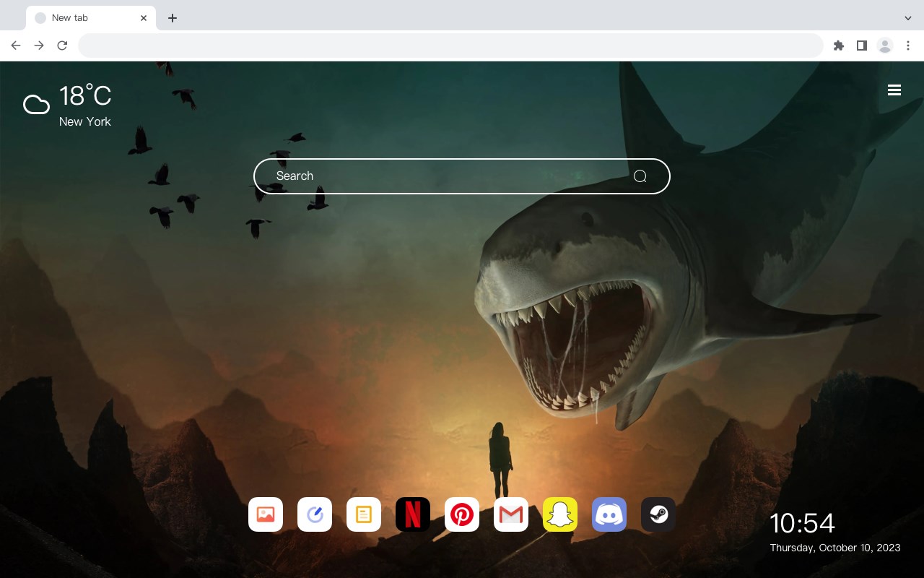Click the search magnifier icon
This screenshot has height=578, width=924.
[x=640, y=176]
